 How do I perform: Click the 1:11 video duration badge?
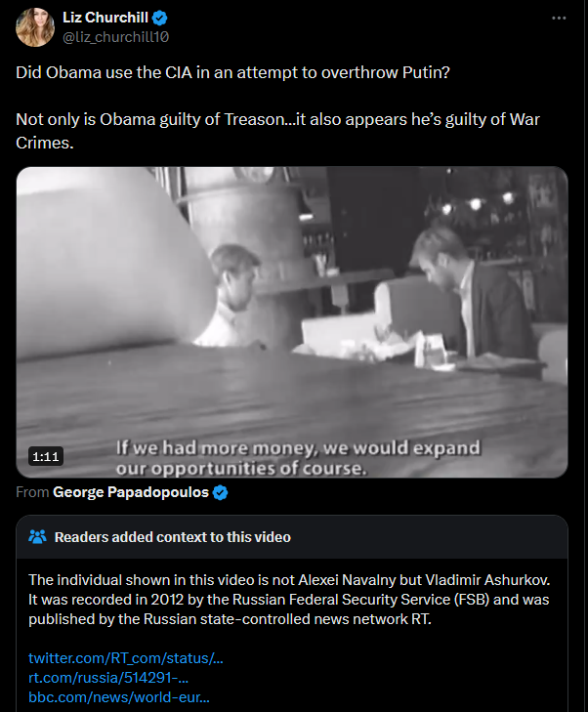pos(46,456)
